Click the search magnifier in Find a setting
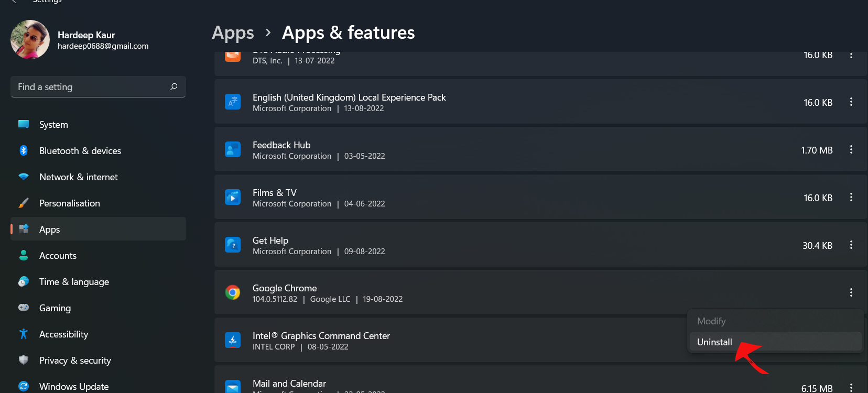The height and width of the screenshot is (393, 868). (174, 87)
